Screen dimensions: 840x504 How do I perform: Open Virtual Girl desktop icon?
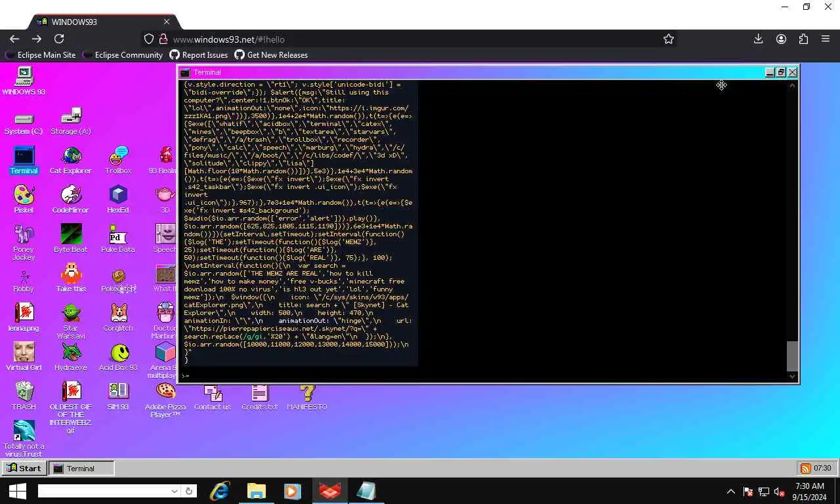pyautogui.click(x=24, y=357)
